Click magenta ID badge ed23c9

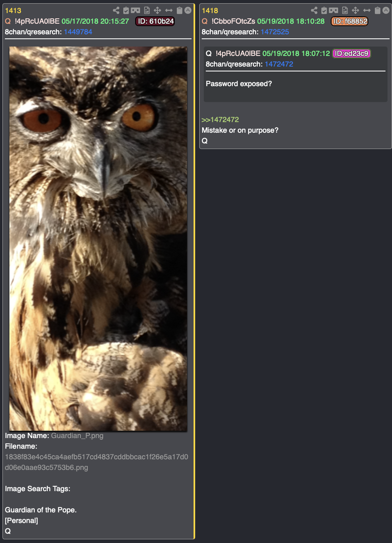pyautogui.click(x=352, y=53)
